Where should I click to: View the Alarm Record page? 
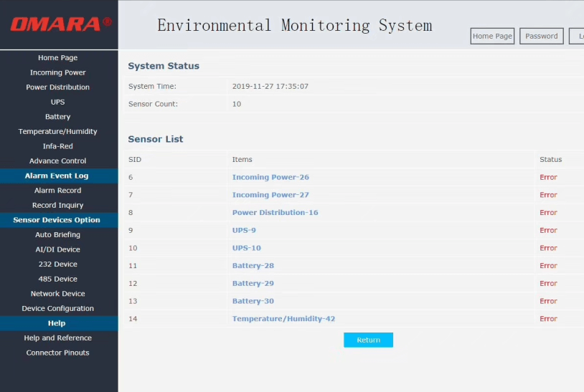click(58, 191)
